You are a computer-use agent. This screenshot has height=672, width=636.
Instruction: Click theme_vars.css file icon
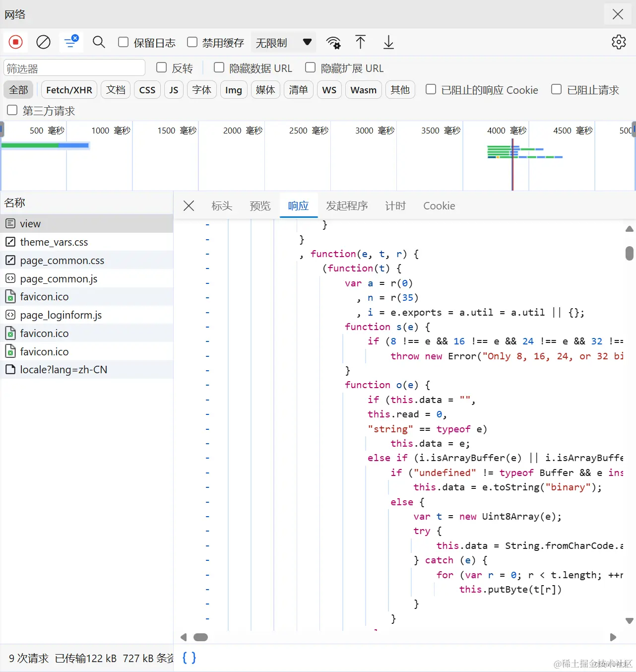point(10,242)
